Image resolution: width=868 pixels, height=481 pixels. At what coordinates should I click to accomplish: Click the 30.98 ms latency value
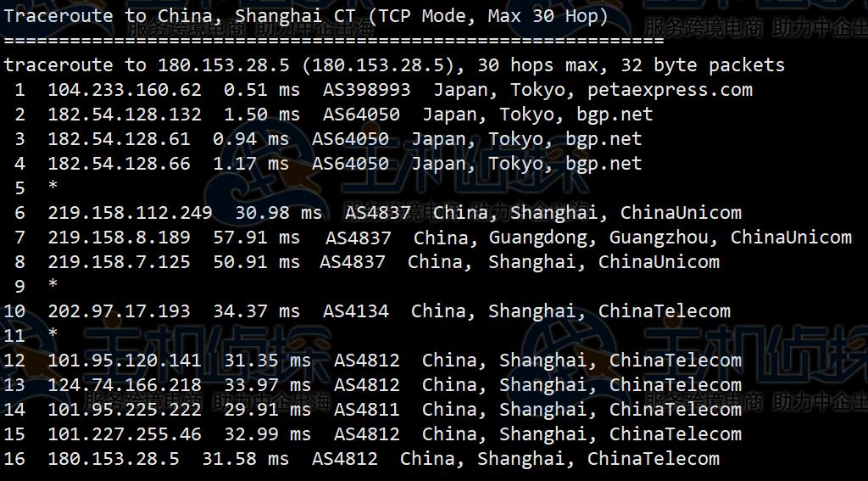coord(278,212)
